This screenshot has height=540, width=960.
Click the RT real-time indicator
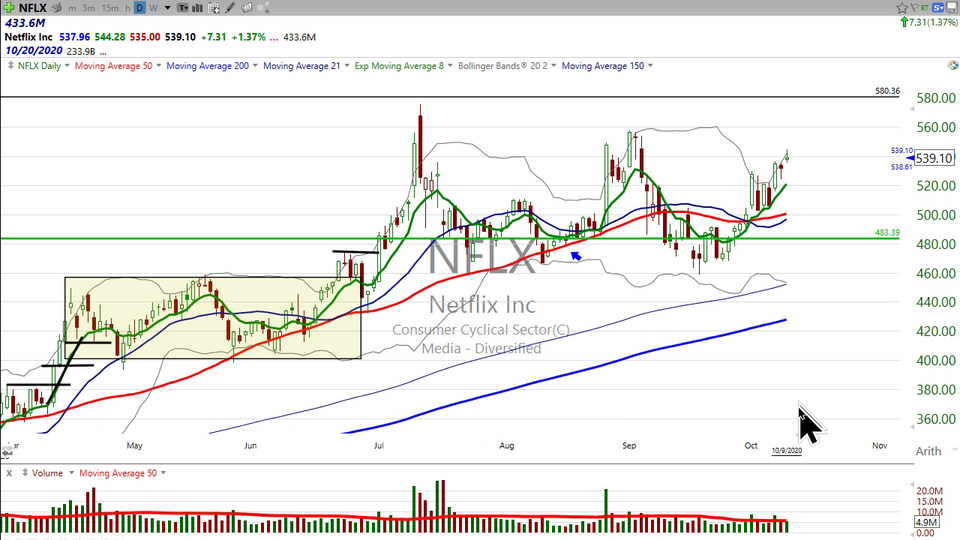pos(924,8)
